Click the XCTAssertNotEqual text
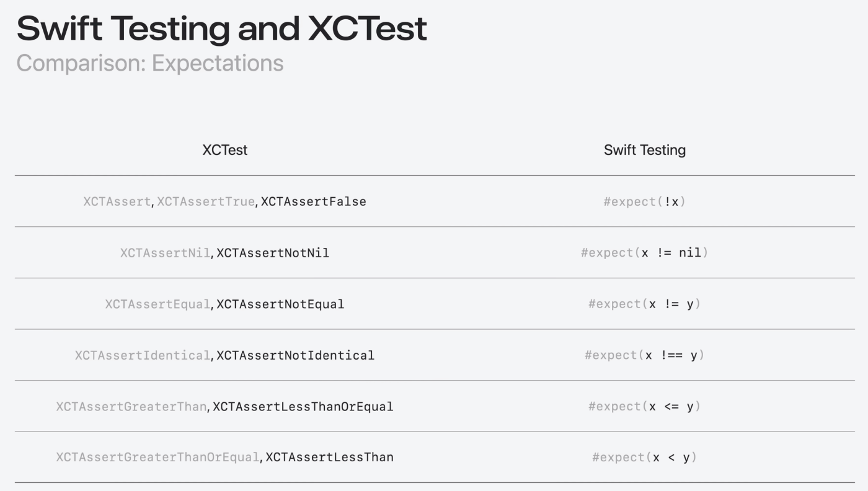The width and height of the screenshot is (868, 491). pyautogui.click(x=280, y=304)
